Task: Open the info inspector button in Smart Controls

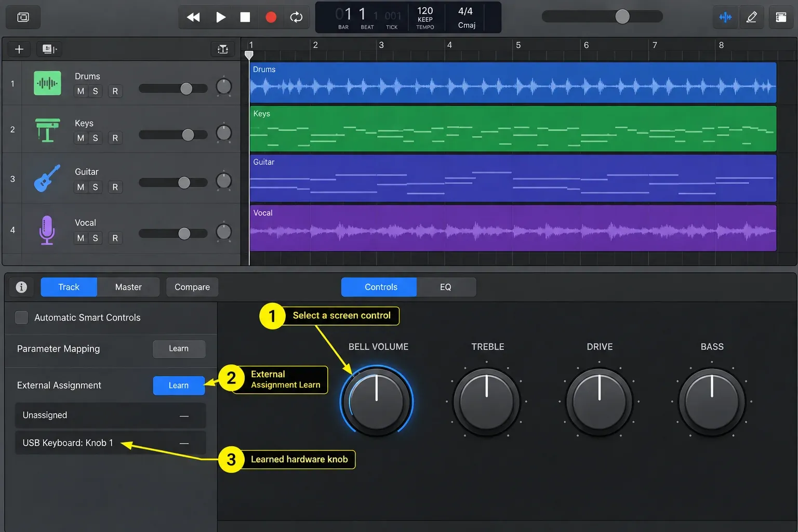Action: pos(21,287)
